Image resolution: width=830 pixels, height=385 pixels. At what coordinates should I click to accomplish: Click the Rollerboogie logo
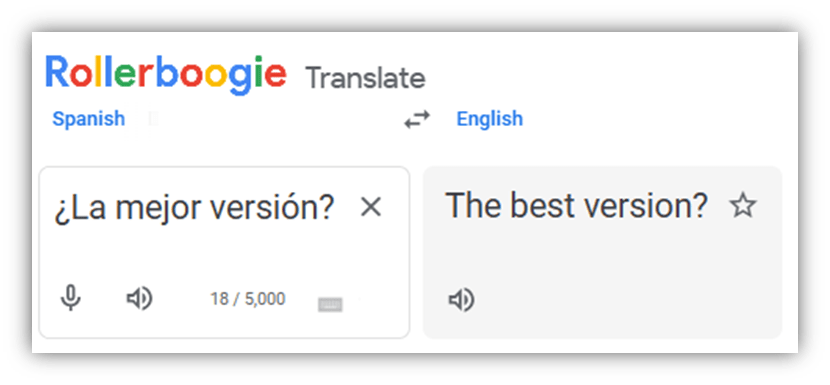[x=166, y=74]
